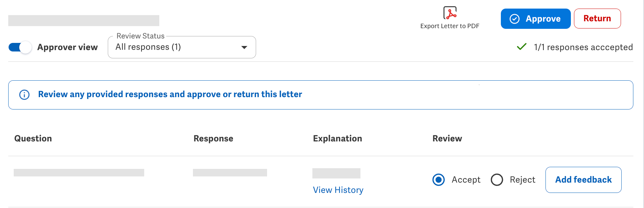644x208 pixels.
Task: Click the review instructions banner text
Action: (170, 94)
